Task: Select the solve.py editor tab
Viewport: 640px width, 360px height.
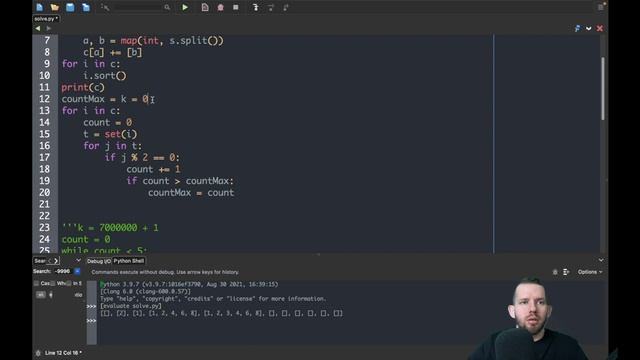Action: (x=46, y=19)
